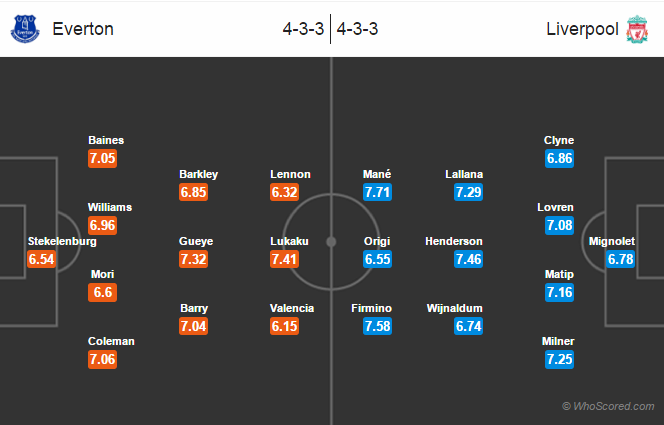Click Coleman's 7.06 rating badge

pos(102,359)
